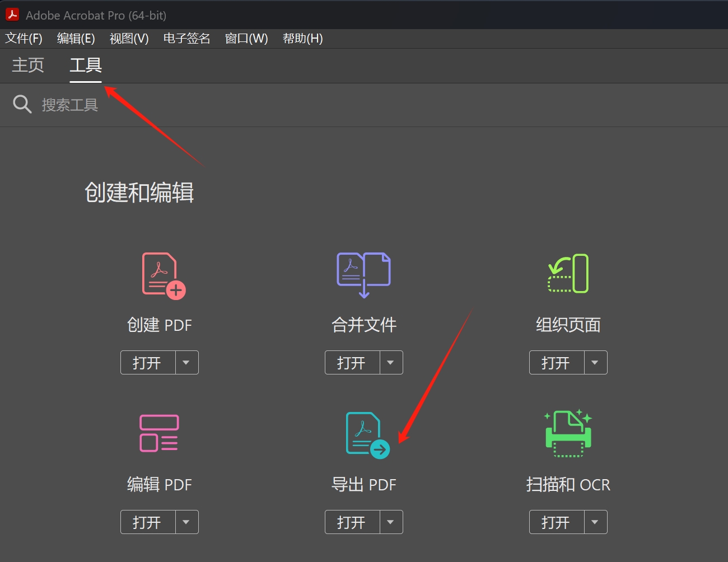Select the Edit PDF (编辑 PDF) icon
Screen dimensions: 728x562
pyautogui.click(x=159, y=433)
